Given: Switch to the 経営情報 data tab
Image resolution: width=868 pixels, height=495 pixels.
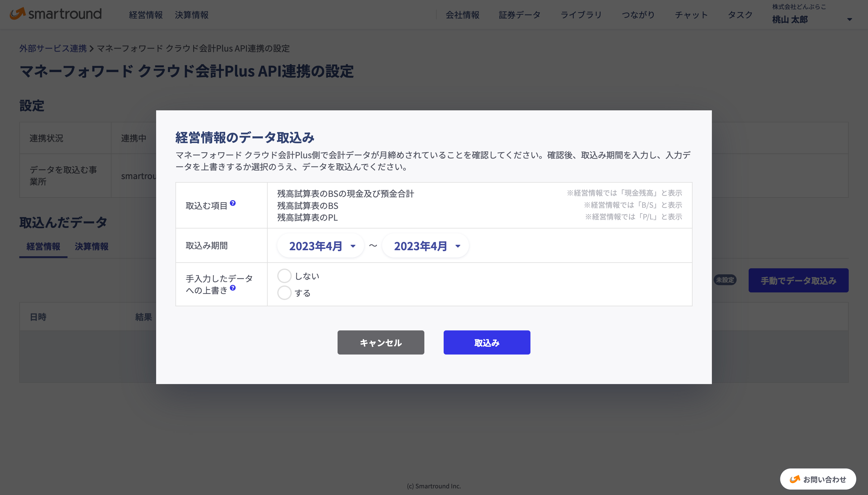Looking at the screenshot, I should click(x=43, y=247).
